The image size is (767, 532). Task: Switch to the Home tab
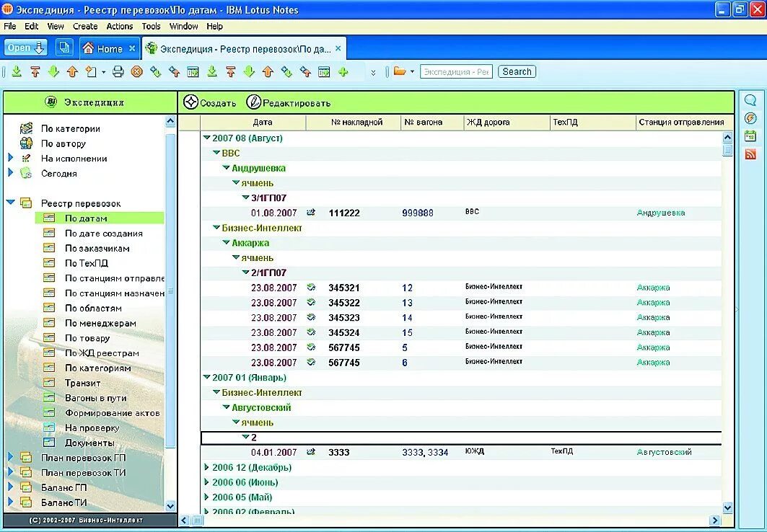(109, 48)
